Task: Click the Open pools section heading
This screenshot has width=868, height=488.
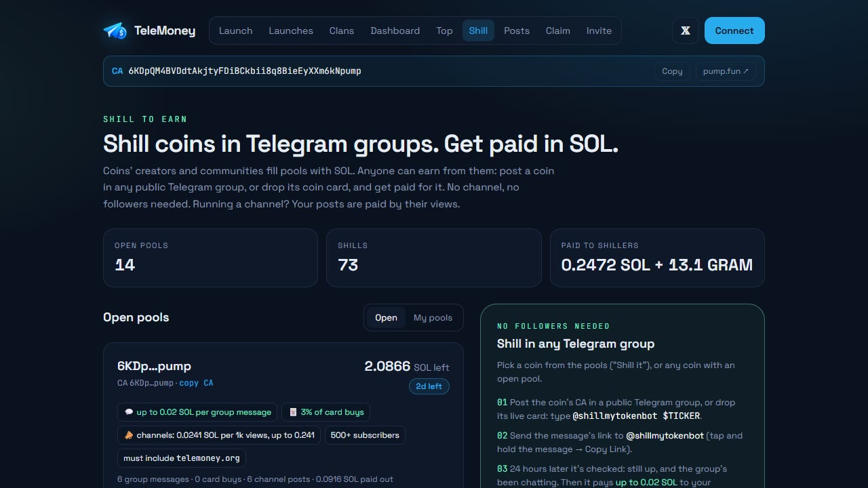Action: coord(136,317)
